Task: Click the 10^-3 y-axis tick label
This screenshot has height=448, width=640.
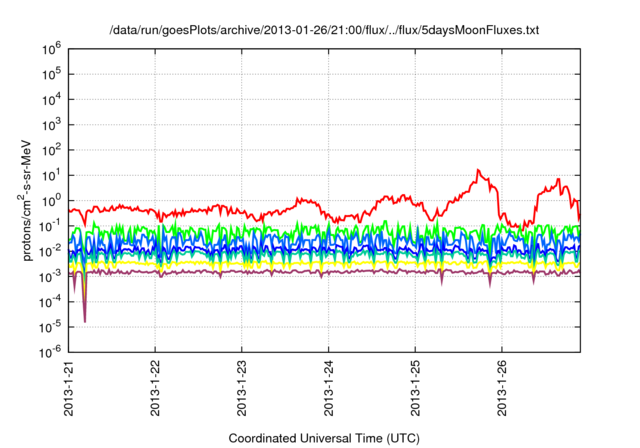Action: click(50, 277)
